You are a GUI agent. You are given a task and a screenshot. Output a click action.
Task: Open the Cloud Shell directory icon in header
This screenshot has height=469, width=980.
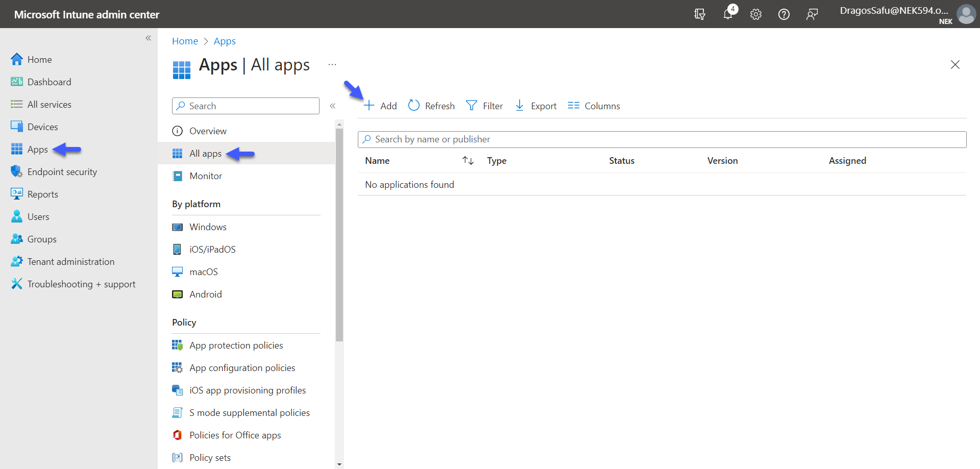point(700,14)
